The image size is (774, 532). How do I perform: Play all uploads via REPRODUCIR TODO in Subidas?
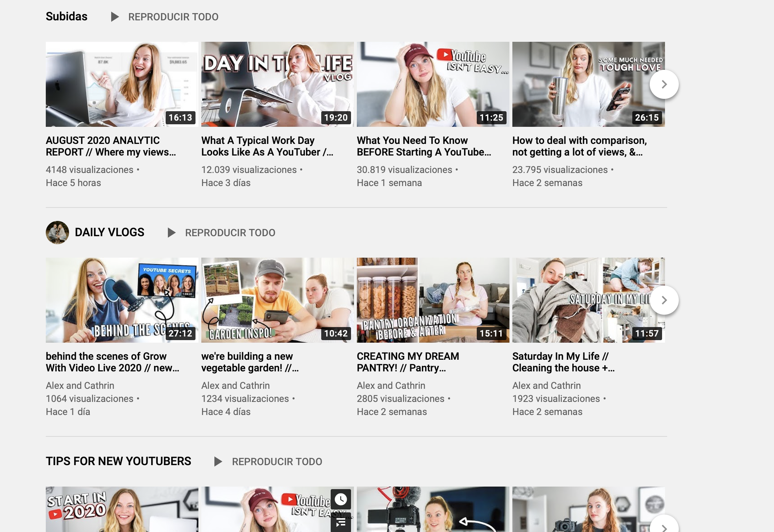coord(173,17)
